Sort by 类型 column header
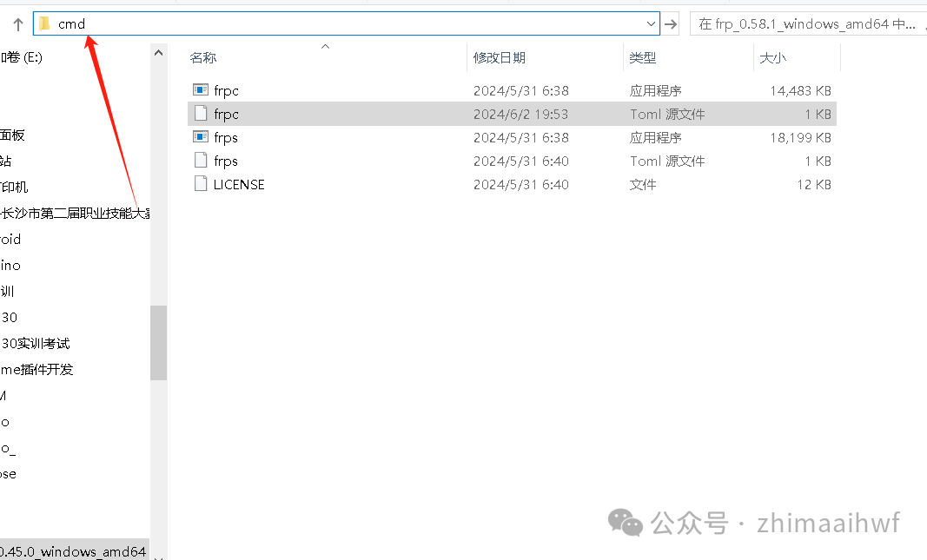The height and width of the screenshot is (560, 927). tap(643, 58)
